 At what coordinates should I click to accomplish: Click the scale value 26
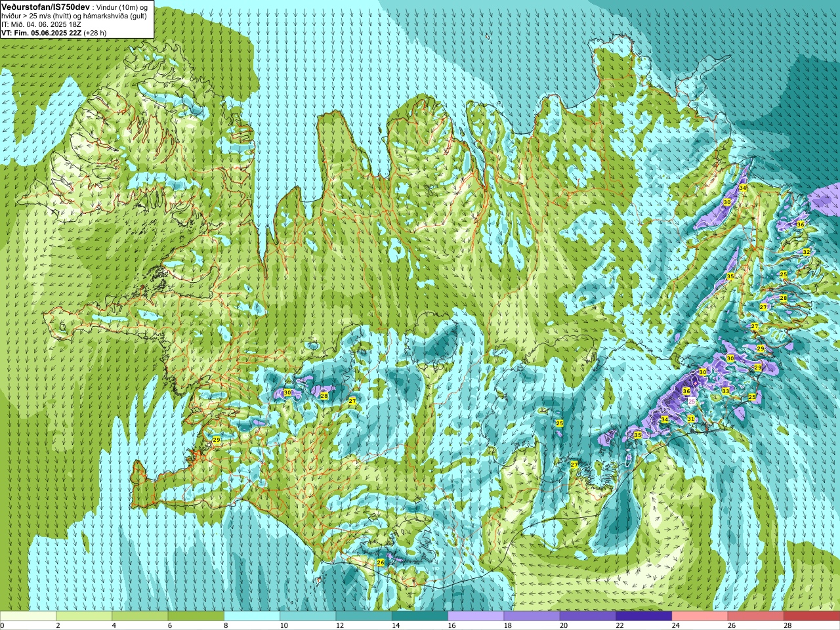tap(732, 625)
